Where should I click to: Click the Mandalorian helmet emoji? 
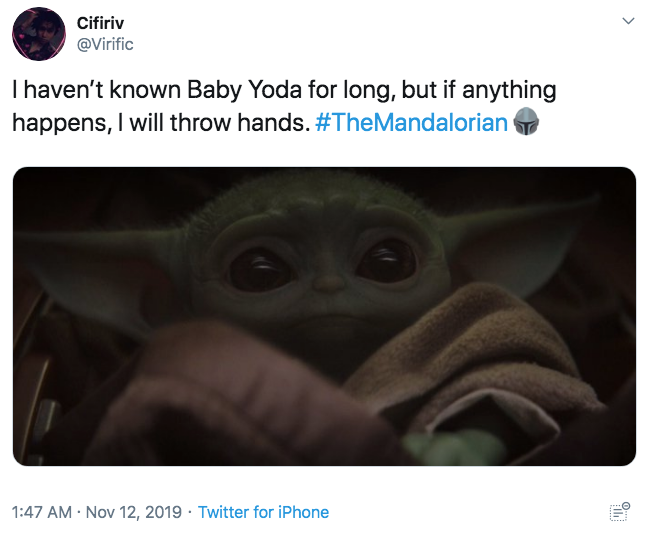click(526, 124)
